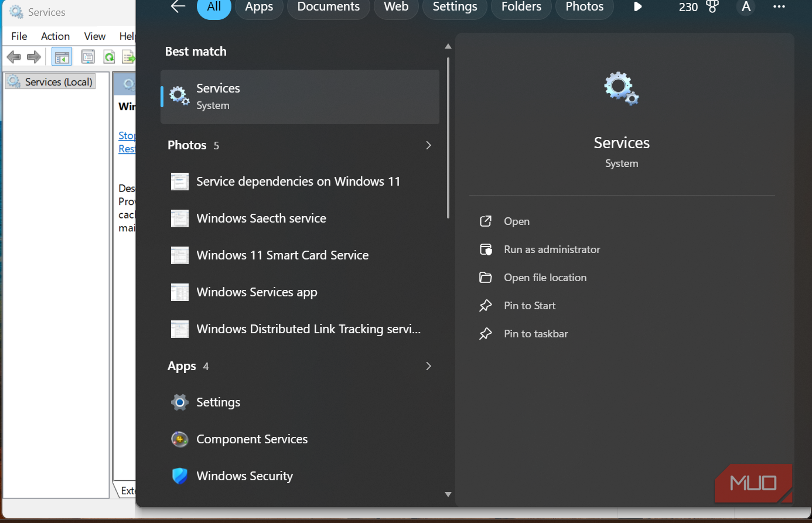Image resolution: width=812 pixels, height=523 pixels.
Task: Switch to the Apps filter tab
Action: point(259,7)
